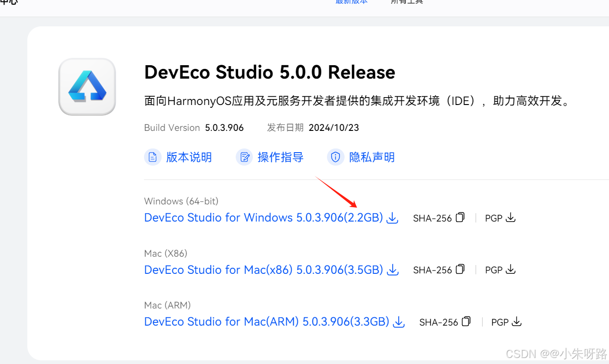This screenshot has height=364, width=609.
Task: Download the PGP signature for Mac(ARM) build
Action: pos(517,321)
